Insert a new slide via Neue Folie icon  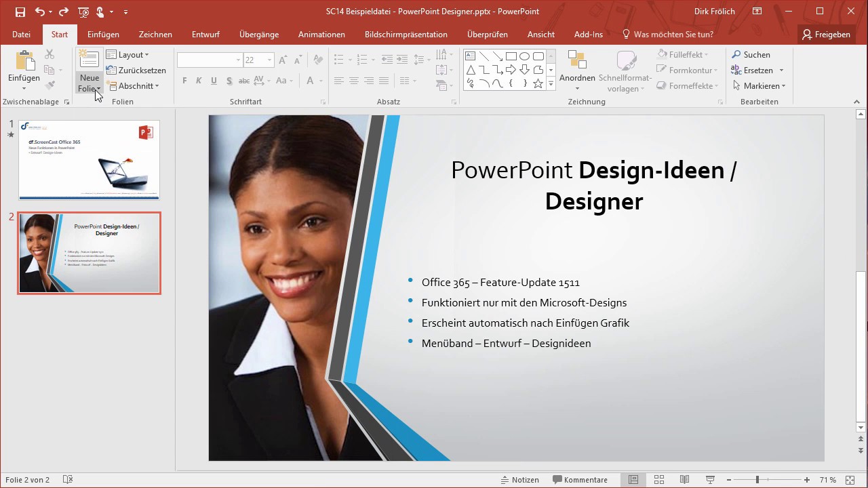pos(89,60)
